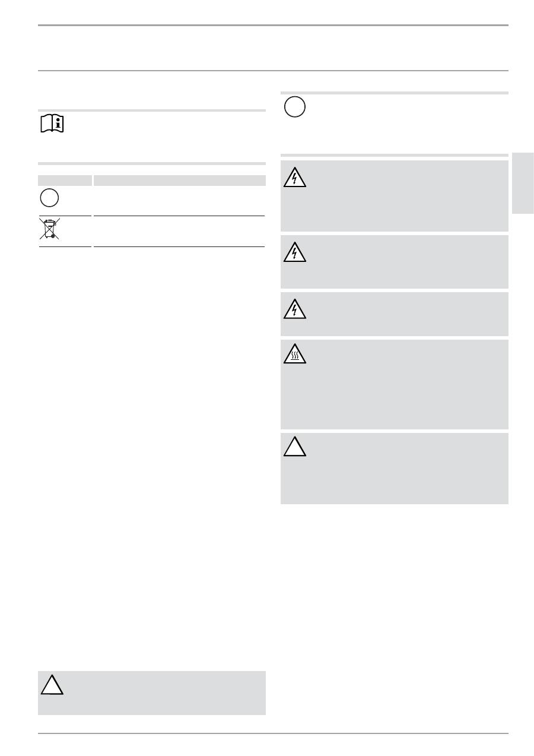Select the blank warning triangle below hot-surface box
The height and width of the screenshot is (756, 534).
pyautogui.click(x=295, y=446)
